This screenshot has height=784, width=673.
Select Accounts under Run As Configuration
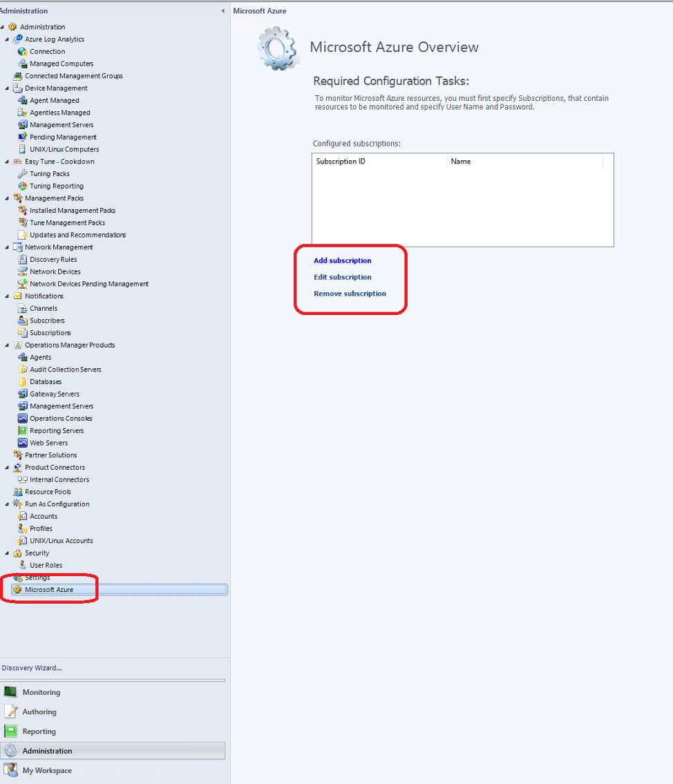point(44,517)
